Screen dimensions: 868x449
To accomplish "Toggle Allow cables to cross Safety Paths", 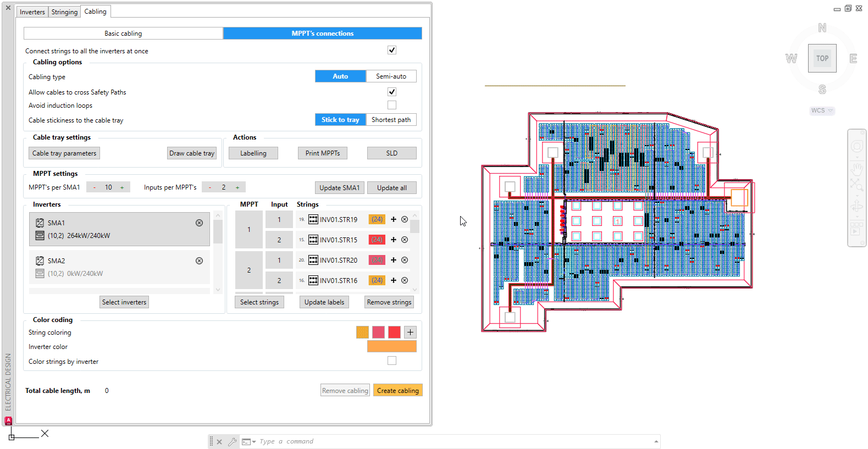I will point(392,92).
